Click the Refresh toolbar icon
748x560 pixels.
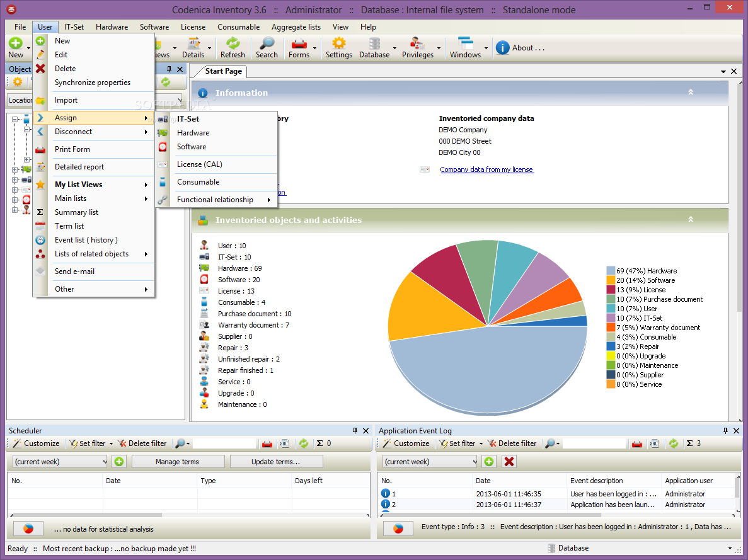coord(233,43)
